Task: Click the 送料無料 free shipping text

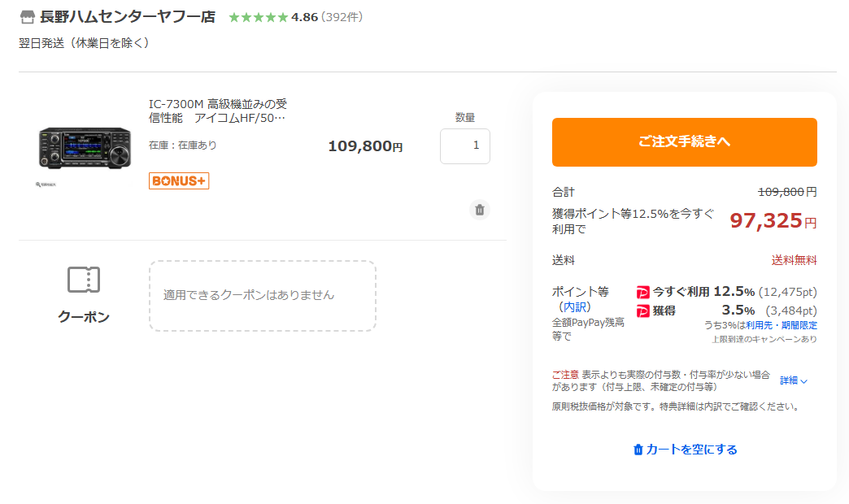Action: (x=795, y=260)
